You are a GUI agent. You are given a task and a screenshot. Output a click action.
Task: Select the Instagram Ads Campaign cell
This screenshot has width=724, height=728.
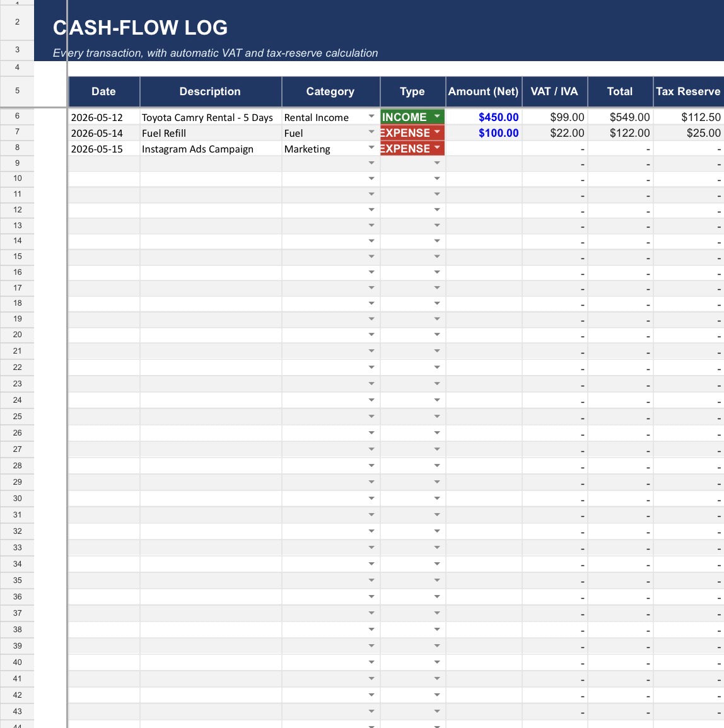coord(211,149)
